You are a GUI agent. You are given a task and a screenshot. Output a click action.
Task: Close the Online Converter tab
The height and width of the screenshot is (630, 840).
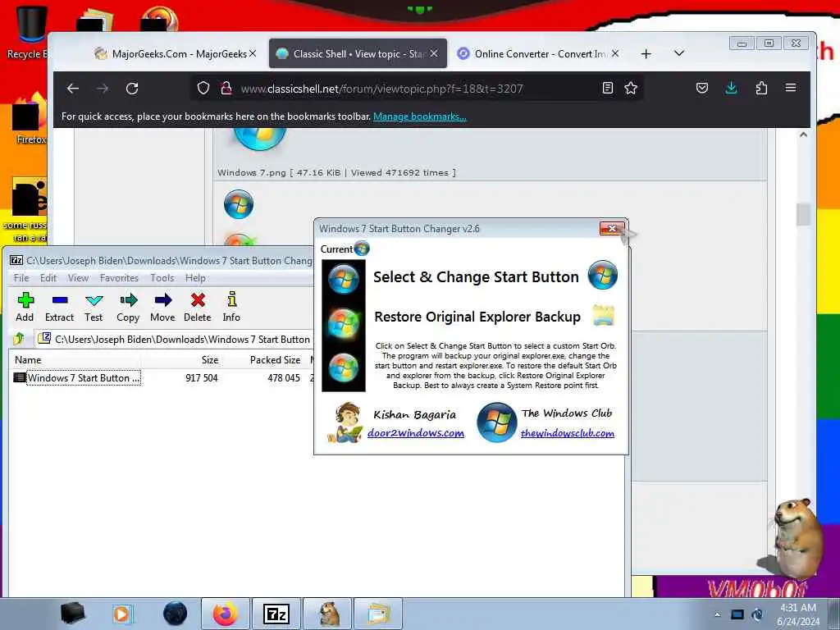(615, 53)
